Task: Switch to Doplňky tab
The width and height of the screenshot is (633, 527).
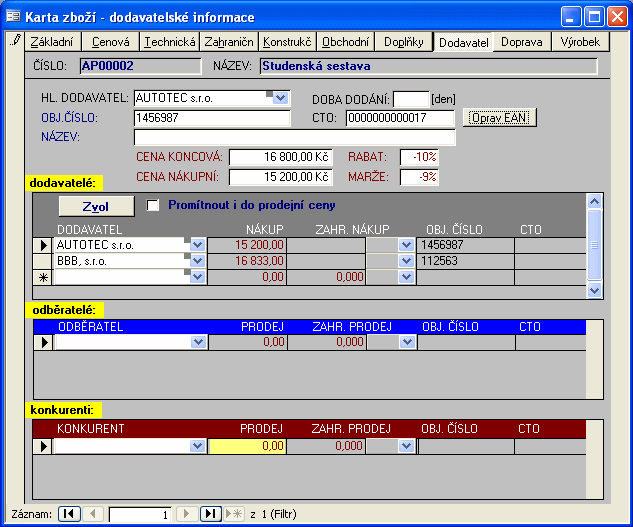Action: click(404, 42)
